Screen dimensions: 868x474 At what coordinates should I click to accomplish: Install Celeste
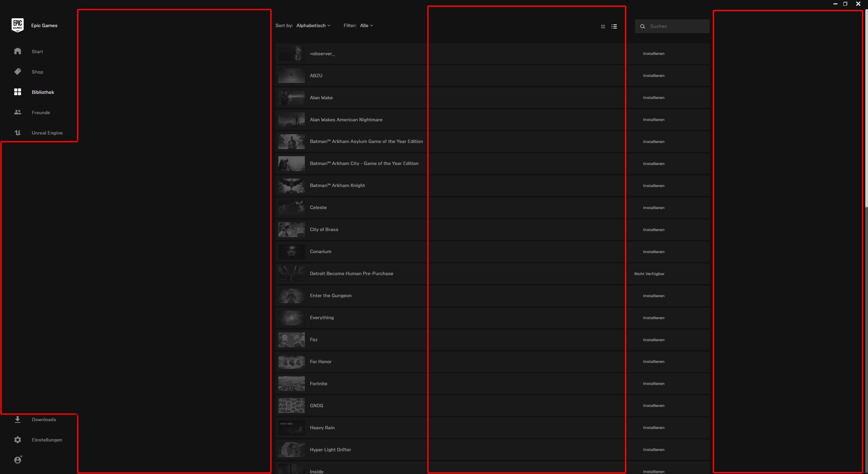click(x=653, y=208)
